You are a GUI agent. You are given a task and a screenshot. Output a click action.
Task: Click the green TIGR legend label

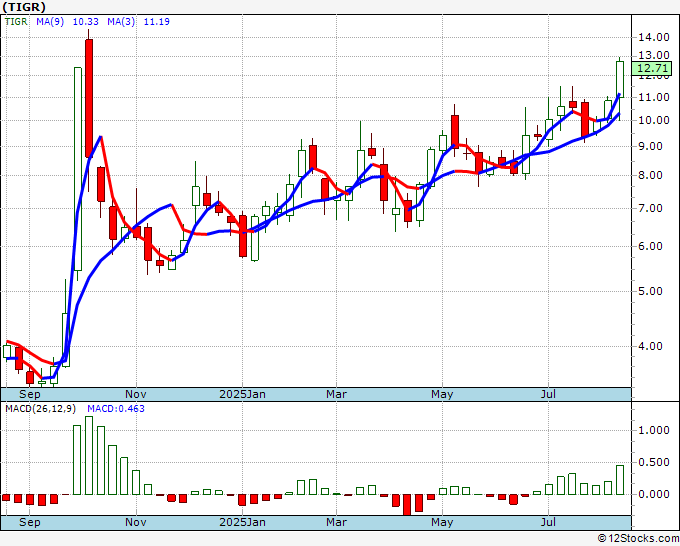[16, 22]
